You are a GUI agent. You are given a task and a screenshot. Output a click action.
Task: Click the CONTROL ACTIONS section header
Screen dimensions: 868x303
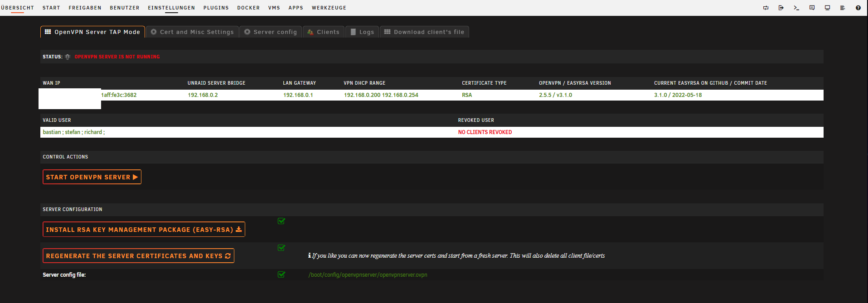click(x=65, y=157)
